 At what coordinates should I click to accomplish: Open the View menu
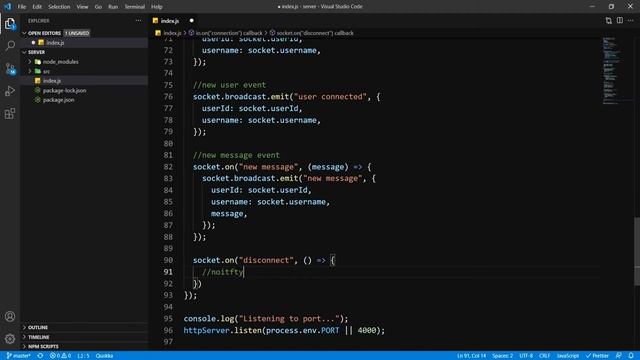click(82, 7)
